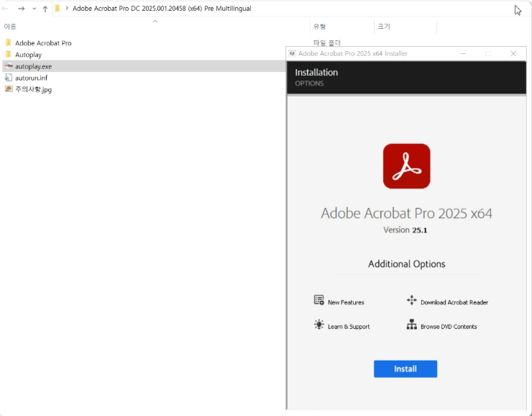Screen dimensions: 532x416
Task: Open the New Features link
Action: [x=346, y=302]
